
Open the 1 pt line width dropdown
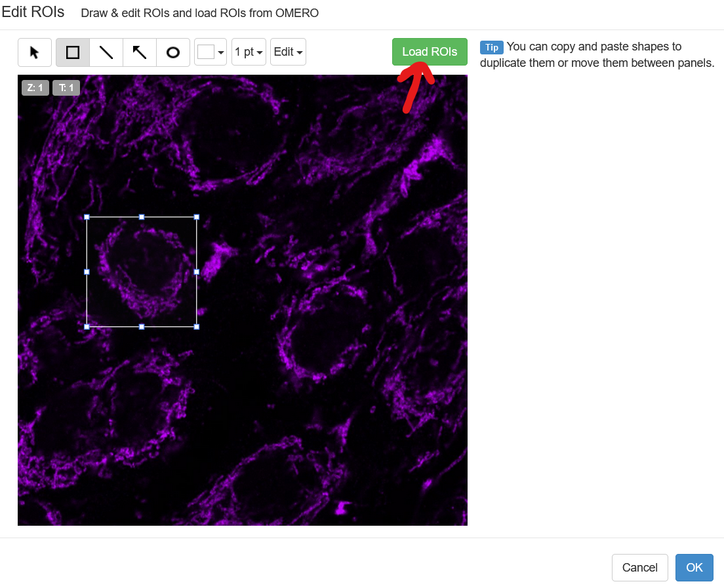249,52
